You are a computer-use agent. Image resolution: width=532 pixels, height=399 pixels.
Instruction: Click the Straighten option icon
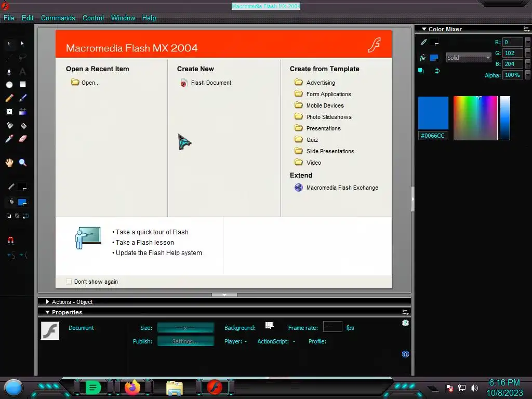(23, 255)
